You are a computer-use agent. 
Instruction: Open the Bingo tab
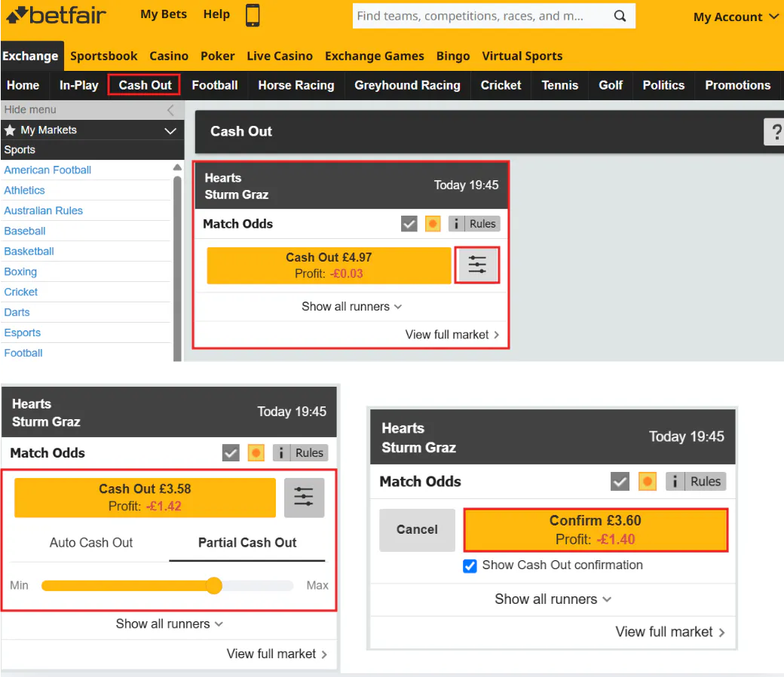[x=453, y=56]
